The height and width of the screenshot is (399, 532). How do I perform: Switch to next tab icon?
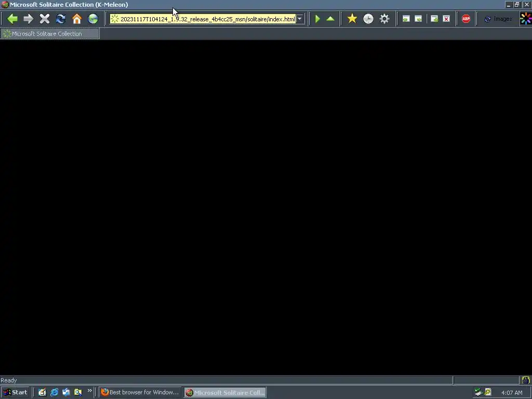point(418,19)
